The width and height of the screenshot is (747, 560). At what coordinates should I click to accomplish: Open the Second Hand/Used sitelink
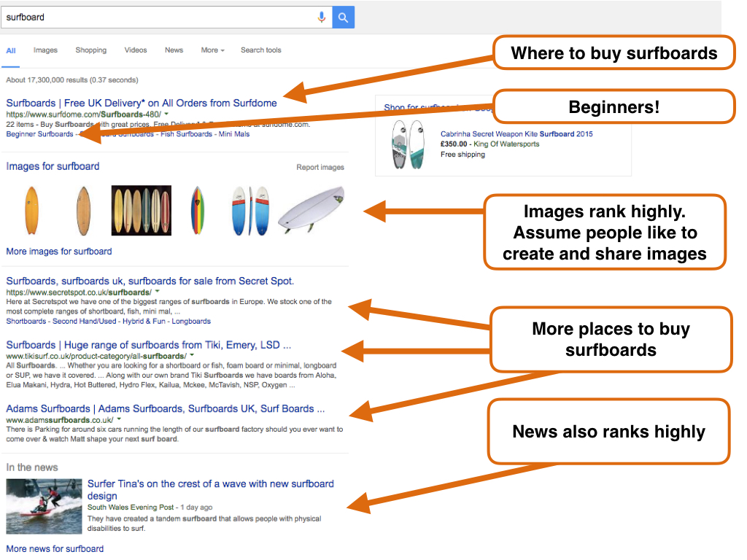point(85,322)
